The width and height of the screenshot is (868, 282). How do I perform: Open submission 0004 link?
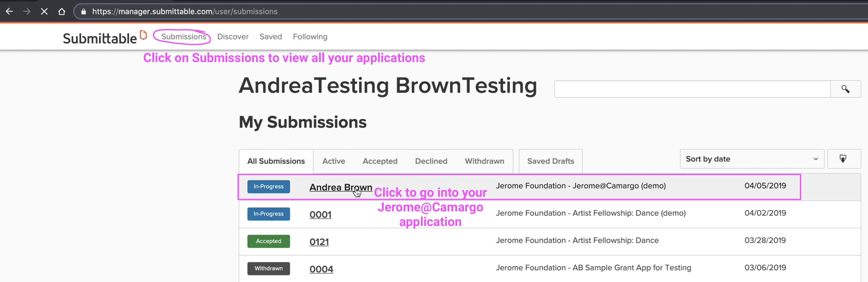pos(321,269)
